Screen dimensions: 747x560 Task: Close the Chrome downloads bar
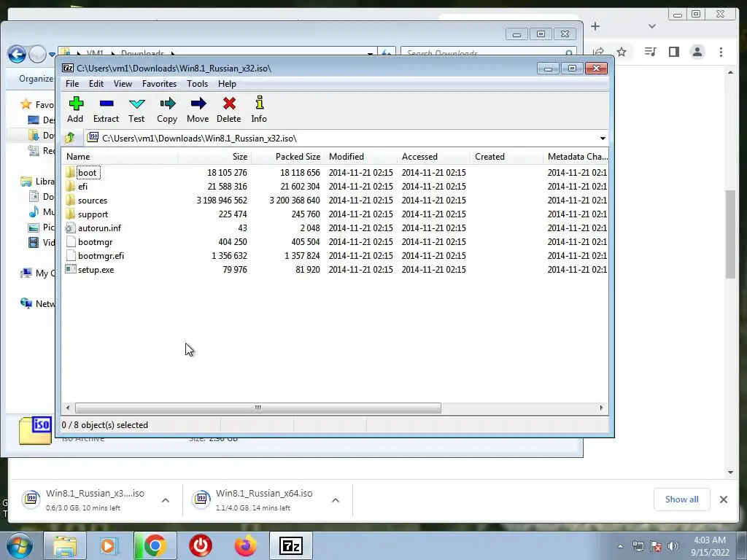(x=724, y=499)
